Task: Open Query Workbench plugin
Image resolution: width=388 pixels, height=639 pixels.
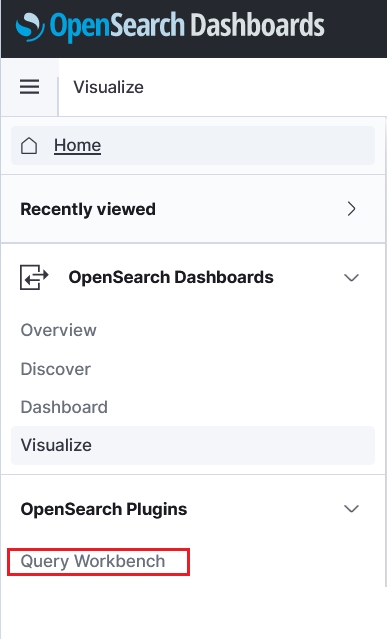Action: (93, 562)
